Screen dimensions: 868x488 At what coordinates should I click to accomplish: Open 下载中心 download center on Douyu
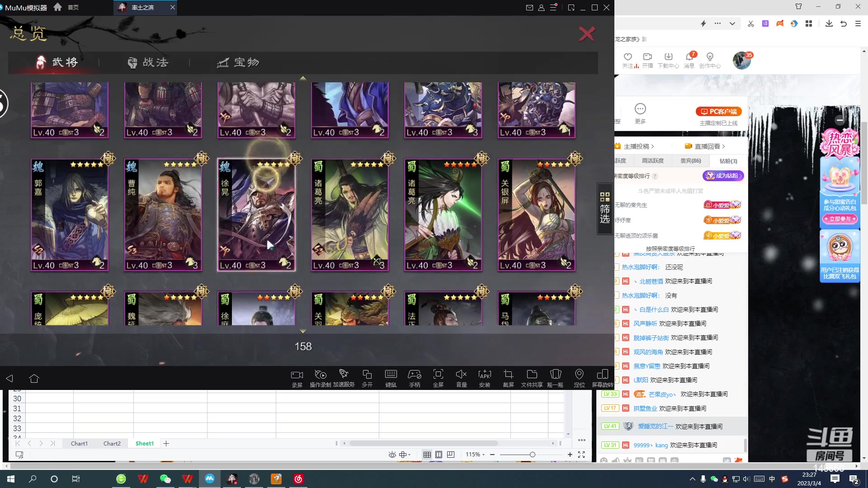tap(668, 60)
